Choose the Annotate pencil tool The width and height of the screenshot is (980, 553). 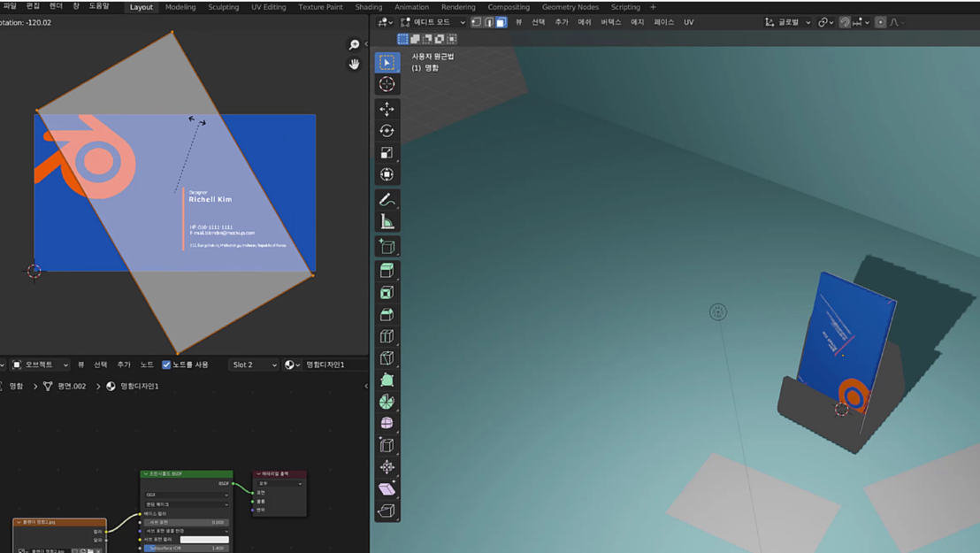click(387, 200)
